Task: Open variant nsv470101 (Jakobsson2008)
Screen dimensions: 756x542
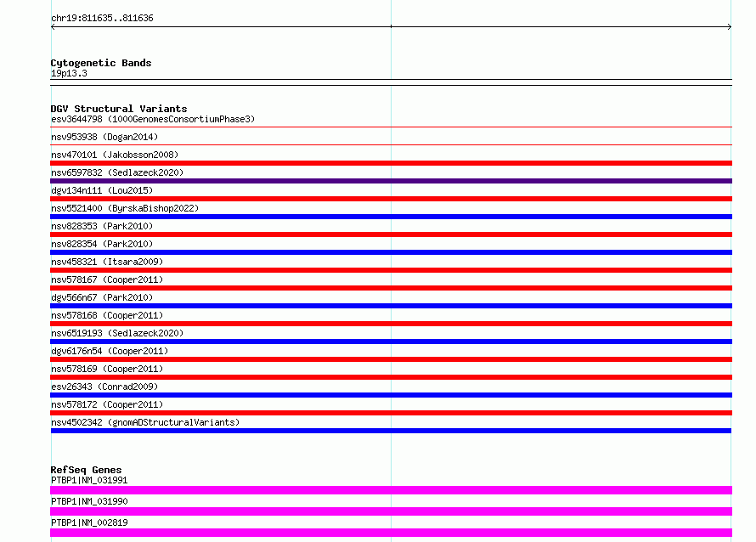Action: click(115, 155)
